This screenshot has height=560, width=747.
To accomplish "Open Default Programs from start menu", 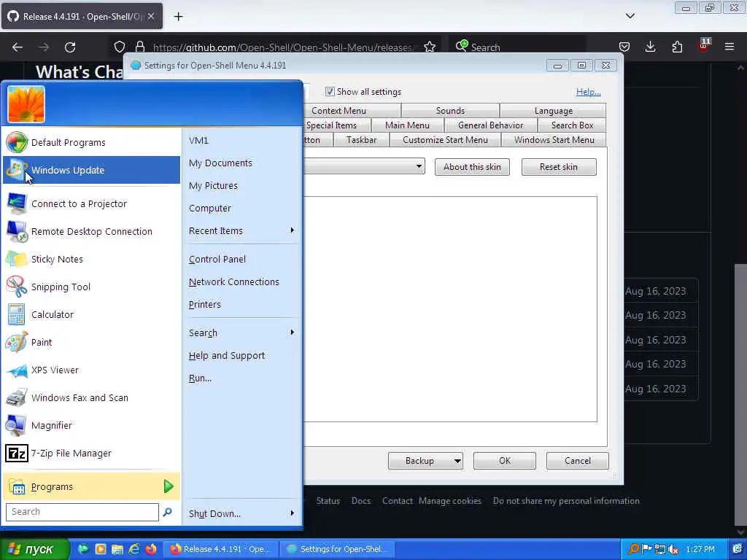I will 91,142.
